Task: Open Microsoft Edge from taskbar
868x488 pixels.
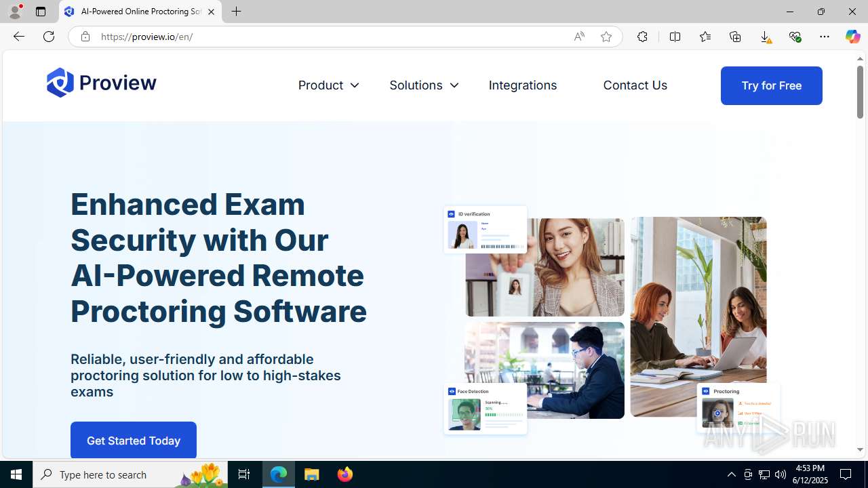Action: (279, 474)
